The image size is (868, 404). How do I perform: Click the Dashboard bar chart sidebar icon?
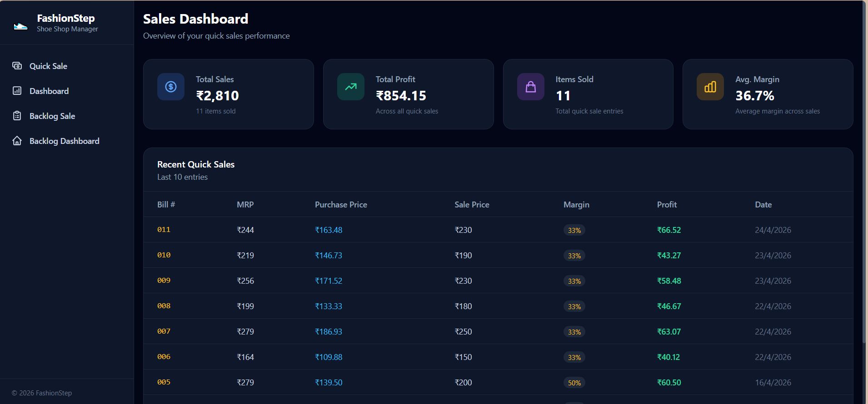[x=17, y=91]
